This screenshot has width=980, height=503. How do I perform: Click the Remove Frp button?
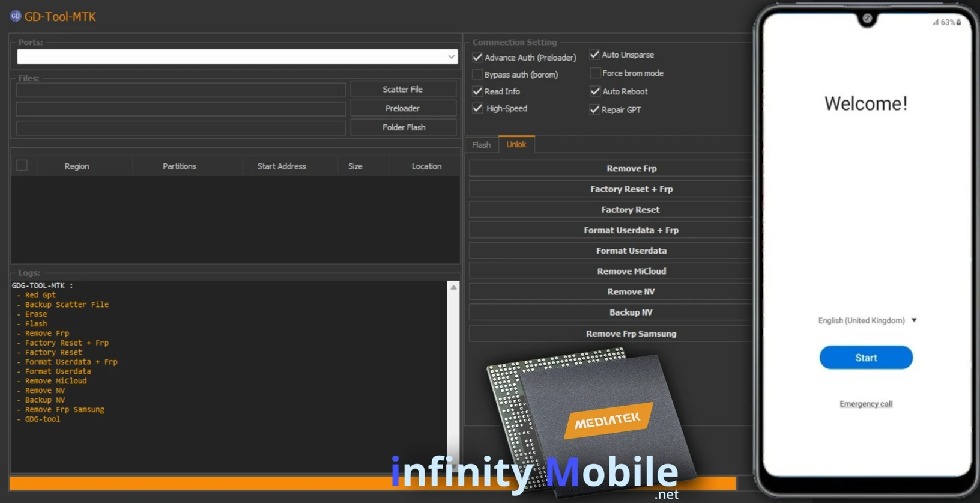tap(610, 168)
